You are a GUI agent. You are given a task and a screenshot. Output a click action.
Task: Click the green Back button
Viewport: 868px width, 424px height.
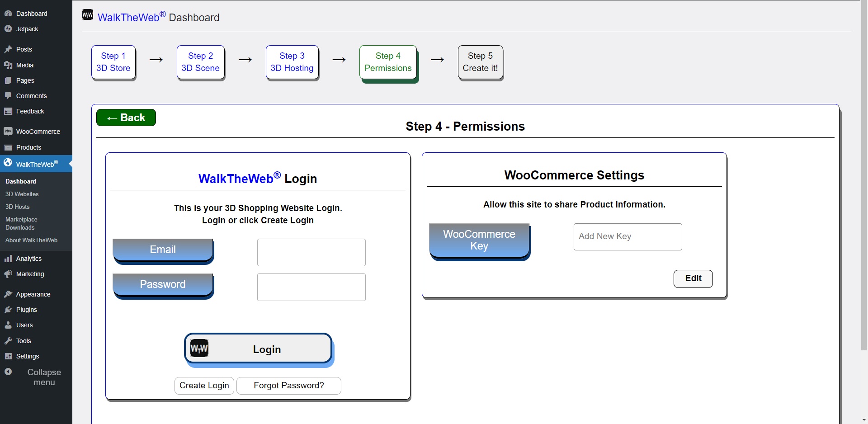point(126,118)
